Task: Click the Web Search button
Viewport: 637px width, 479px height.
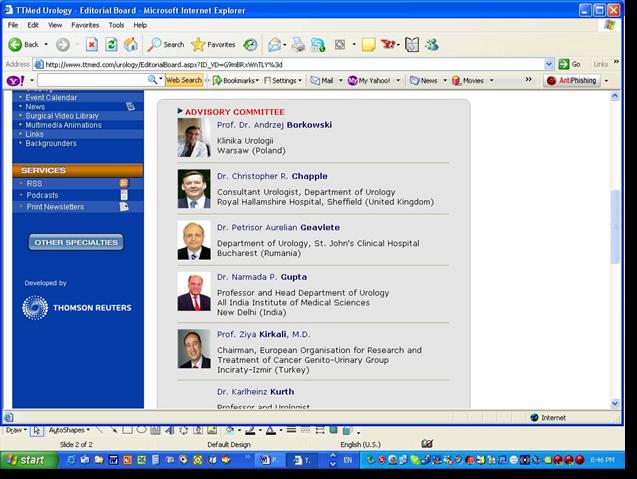Action: [x=184, y=80]
